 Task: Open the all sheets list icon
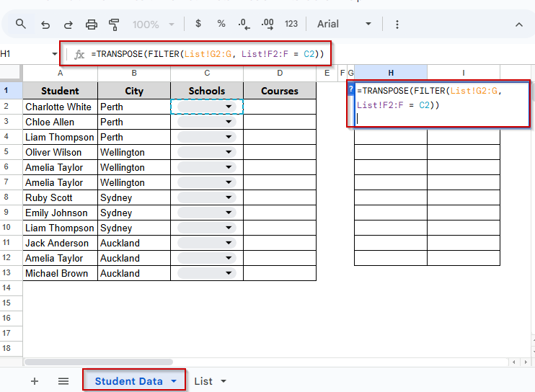click(x=63, y=381)
